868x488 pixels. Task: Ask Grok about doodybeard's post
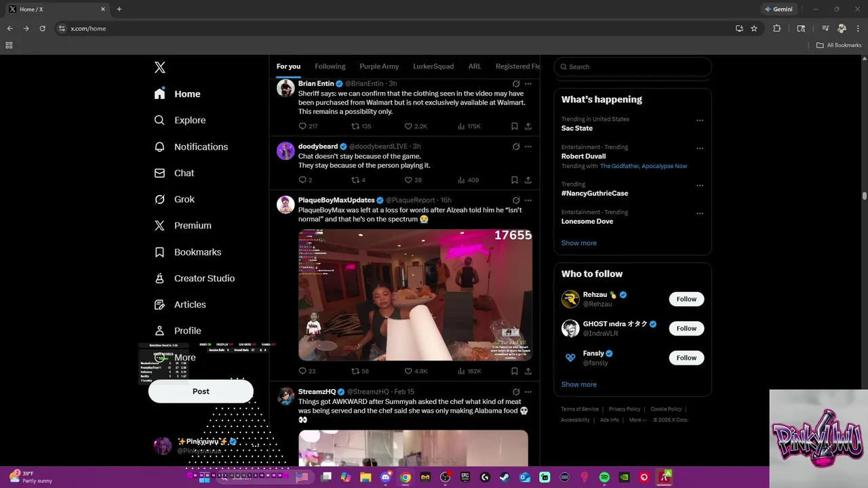pyautogui.click(x=516, y=146)
